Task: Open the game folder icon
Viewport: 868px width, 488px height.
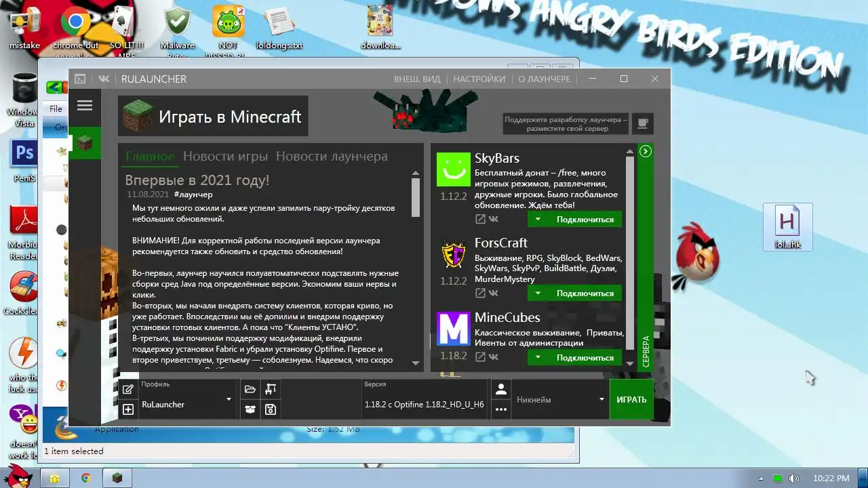Action: 250,389
